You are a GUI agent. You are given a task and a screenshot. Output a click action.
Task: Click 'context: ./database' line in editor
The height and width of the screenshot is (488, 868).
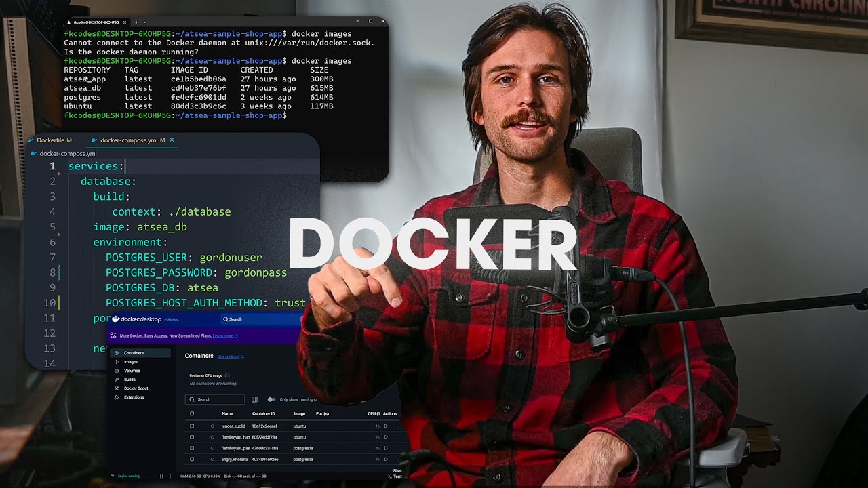(x=172, y=211)
